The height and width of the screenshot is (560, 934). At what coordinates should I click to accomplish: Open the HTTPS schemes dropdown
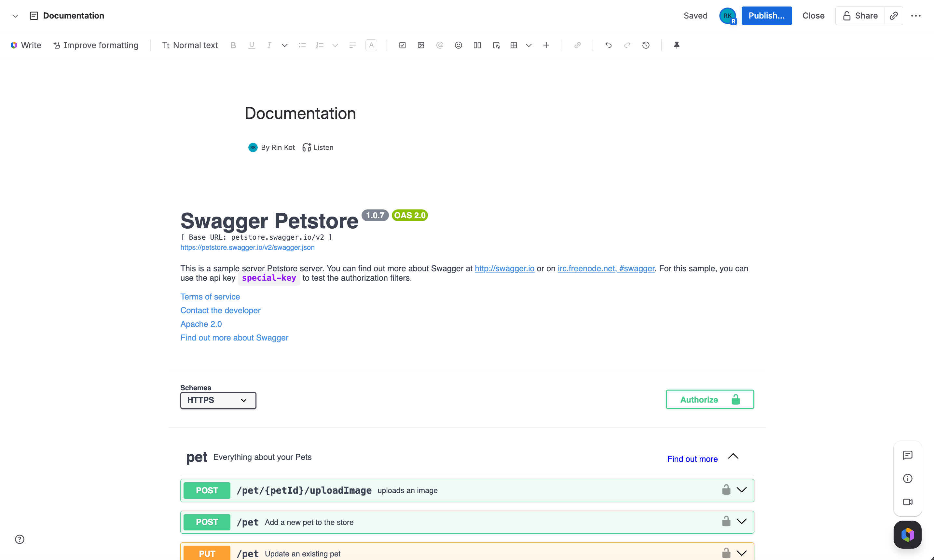click(x=218, y=400)
